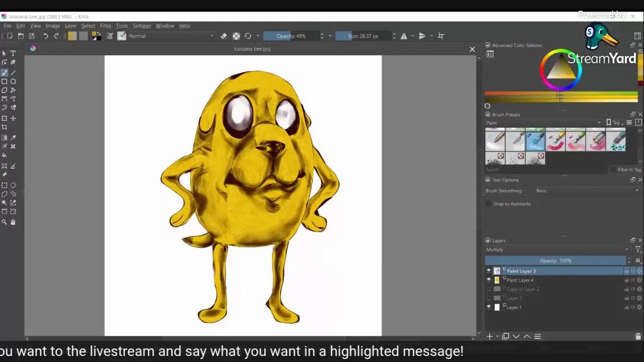Select the Freehand Brush tool

(5, 73)
